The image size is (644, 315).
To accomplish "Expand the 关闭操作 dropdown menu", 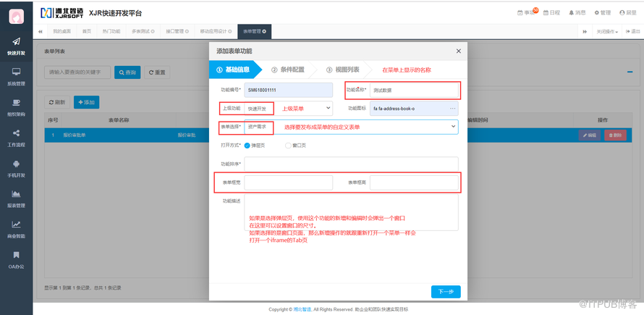I will coord(606,32).
